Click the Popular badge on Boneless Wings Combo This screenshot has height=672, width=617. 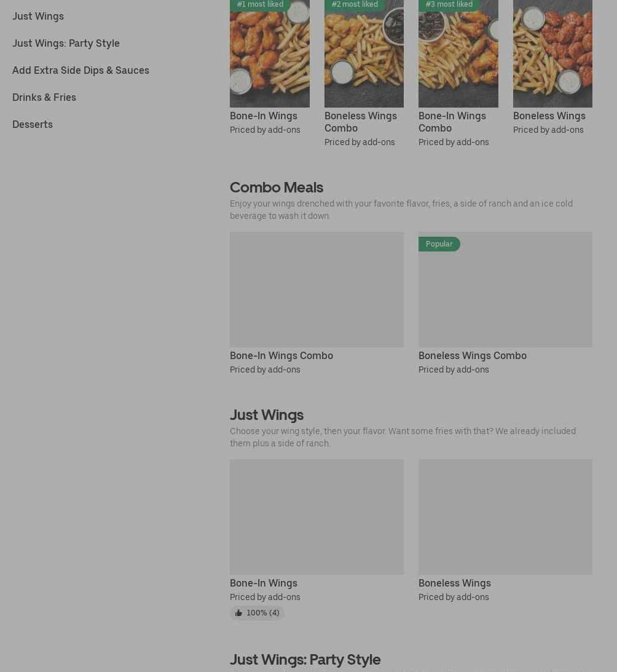click(x=439, y=244)
